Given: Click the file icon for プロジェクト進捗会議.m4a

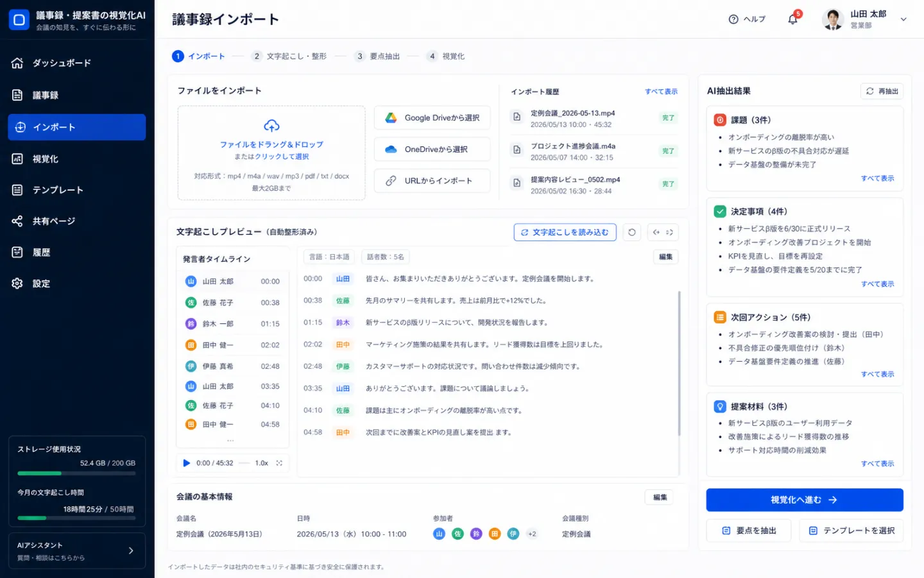Looking at the screenshot, I should (517, 149).
